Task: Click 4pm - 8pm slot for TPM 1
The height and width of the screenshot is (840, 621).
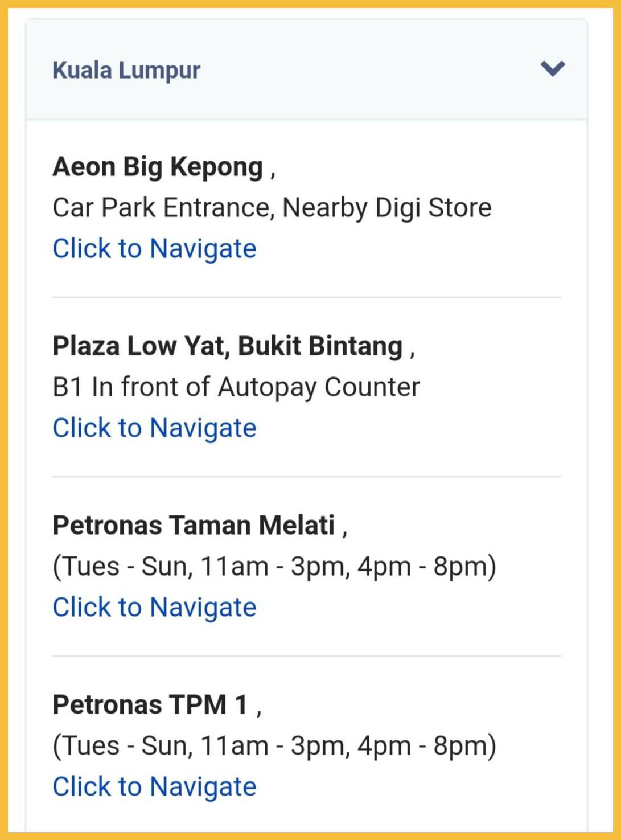Action: (x=423, y=746)
